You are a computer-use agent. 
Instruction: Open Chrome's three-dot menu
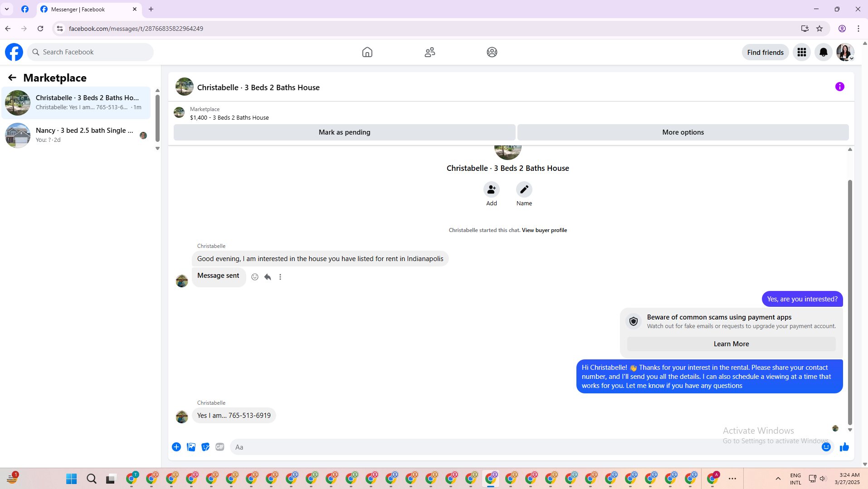[858, 29]
